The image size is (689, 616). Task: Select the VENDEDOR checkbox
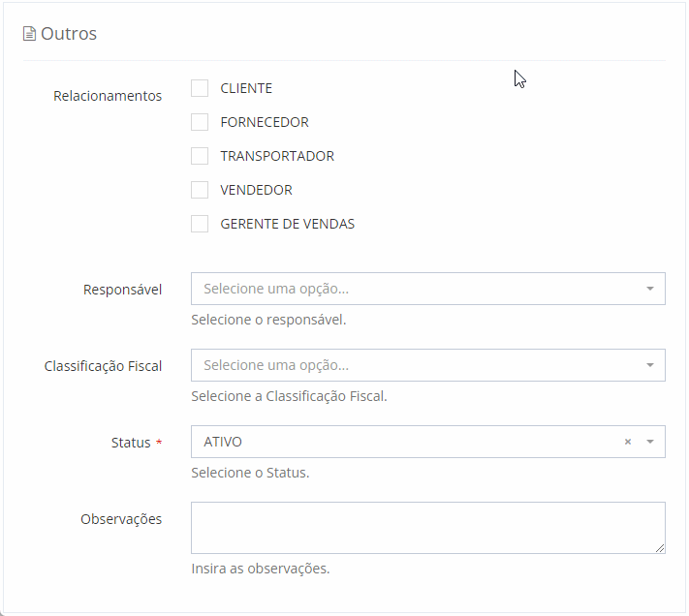click(x=200, y=190)
